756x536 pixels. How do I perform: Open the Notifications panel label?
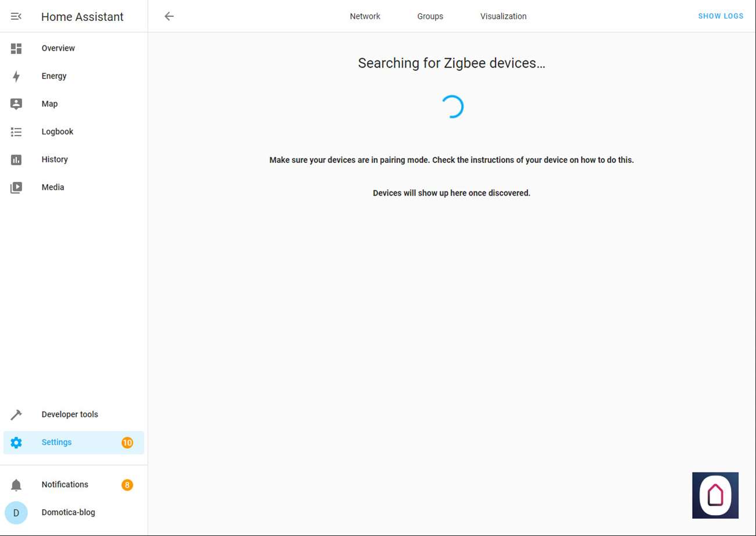(65, 485)
